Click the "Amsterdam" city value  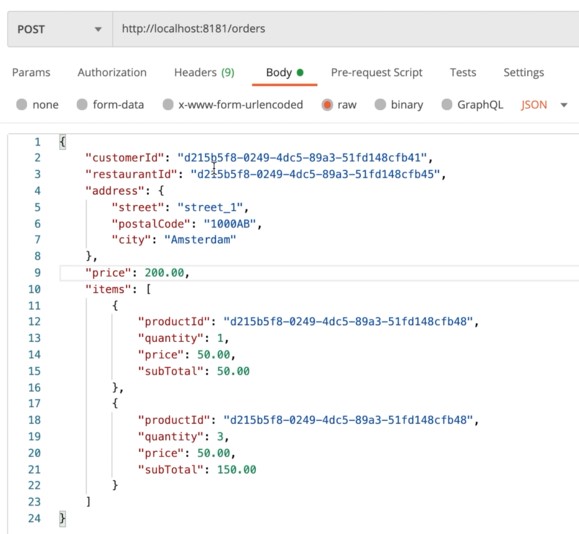(200, 240)
